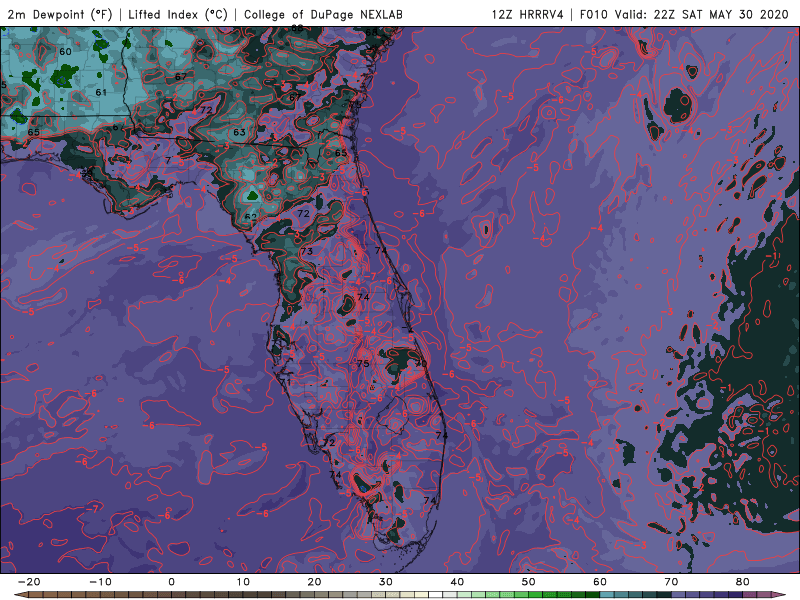Click the '63' dewpoint value on map
800x600 pixels.
(x=239, y=132)
